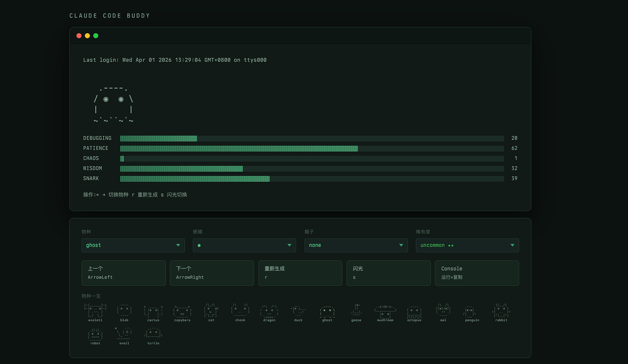
Task: Select the dragon species icon
Action: click(x=269, y=312)
